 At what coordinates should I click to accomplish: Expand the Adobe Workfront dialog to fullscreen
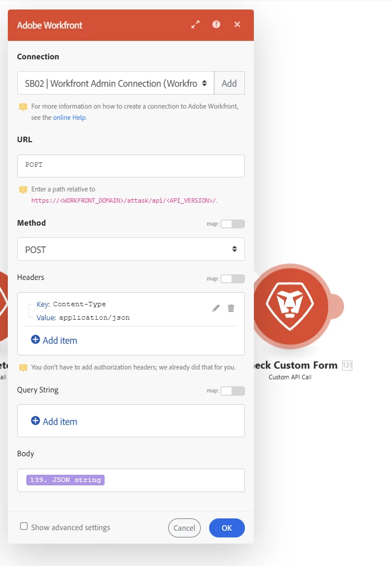(195, 24)
